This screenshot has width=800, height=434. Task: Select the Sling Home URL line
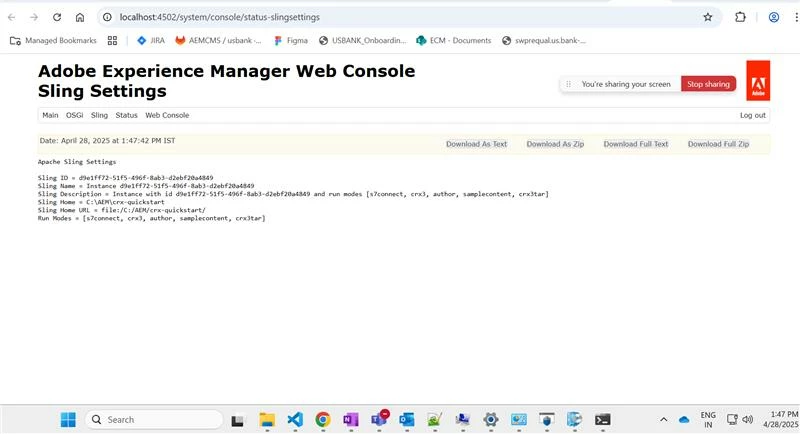[121, 210]
